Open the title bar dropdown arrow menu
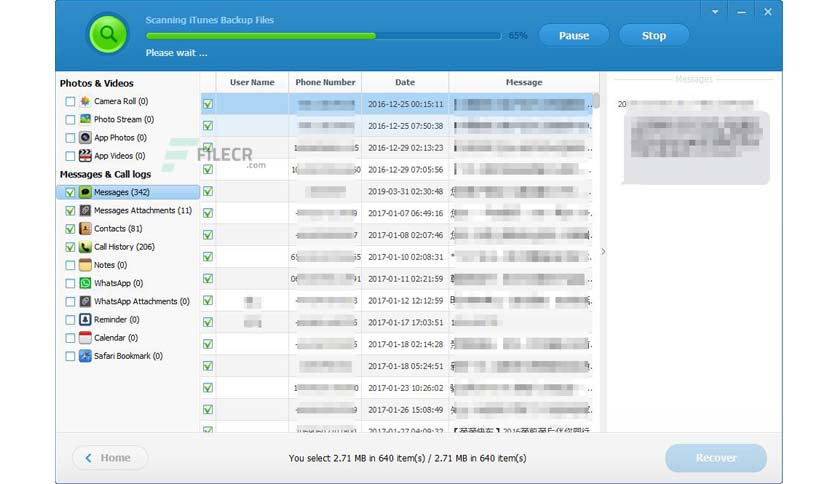 click(x=715, y=12)
